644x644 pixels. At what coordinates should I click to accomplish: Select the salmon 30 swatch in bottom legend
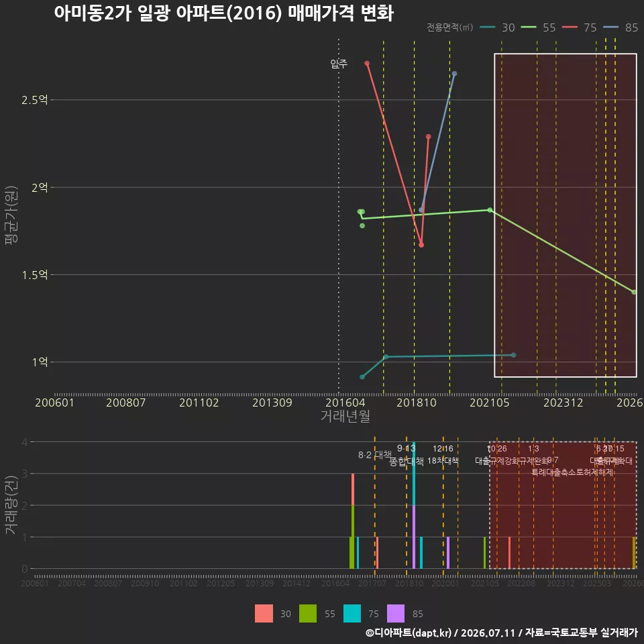pos(264,613)
